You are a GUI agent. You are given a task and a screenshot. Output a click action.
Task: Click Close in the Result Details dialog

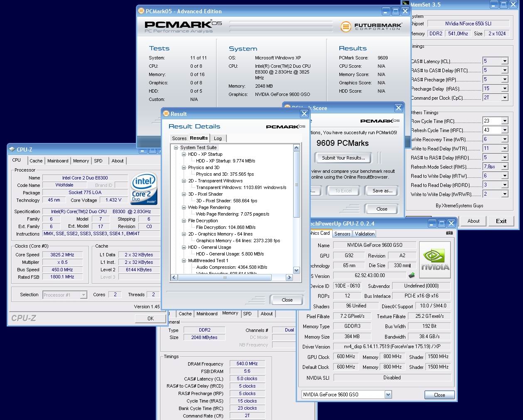pyautogui.click(x=287, y=300)
